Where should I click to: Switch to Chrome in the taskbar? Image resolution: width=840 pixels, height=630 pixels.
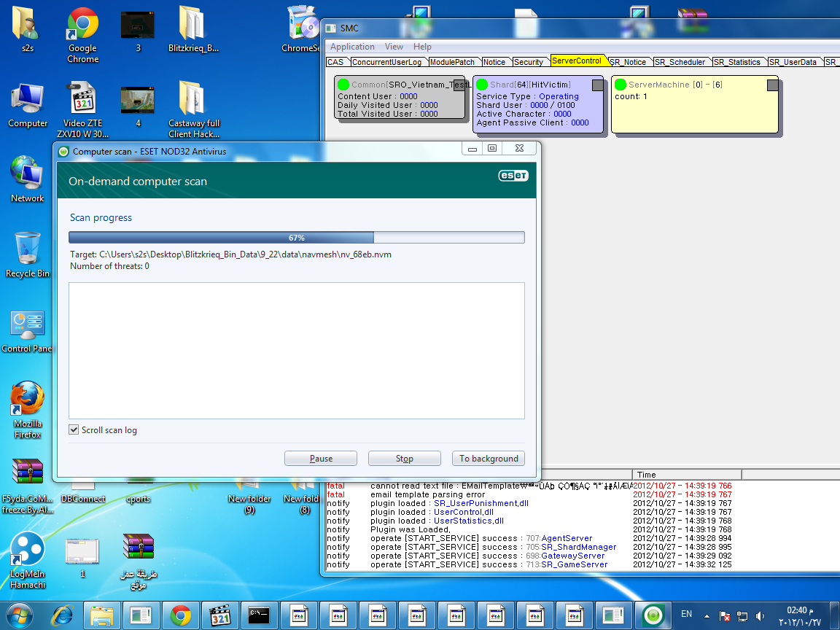pyautogui.click(x=181, y=616)
